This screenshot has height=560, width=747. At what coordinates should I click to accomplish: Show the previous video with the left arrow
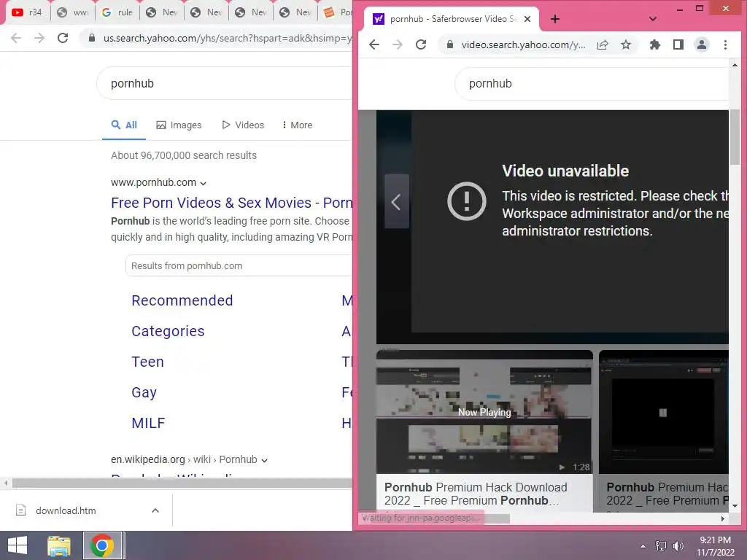(x=396, y=201)
